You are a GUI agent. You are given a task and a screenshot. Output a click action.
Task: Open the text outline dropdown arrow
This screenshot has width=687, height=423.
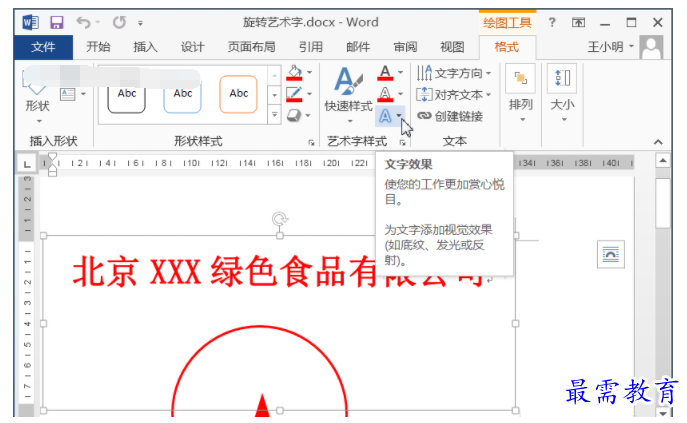click(400, 94)
